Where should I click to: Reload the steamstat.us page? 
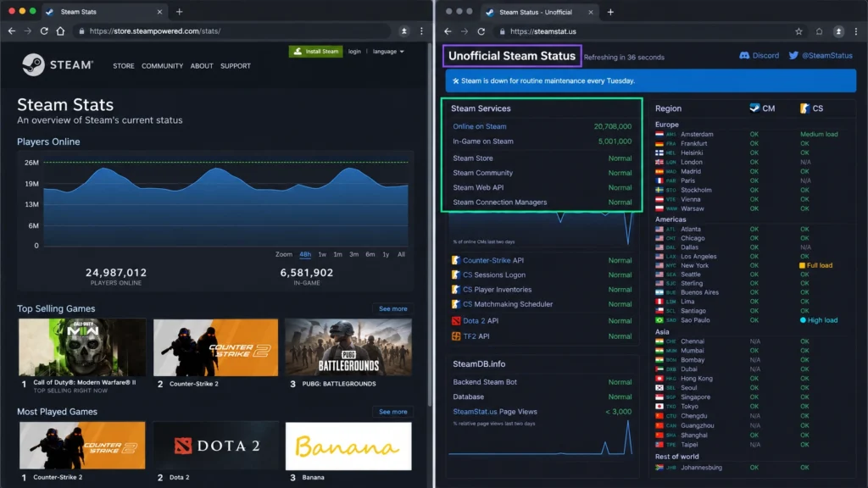(481, 31)
